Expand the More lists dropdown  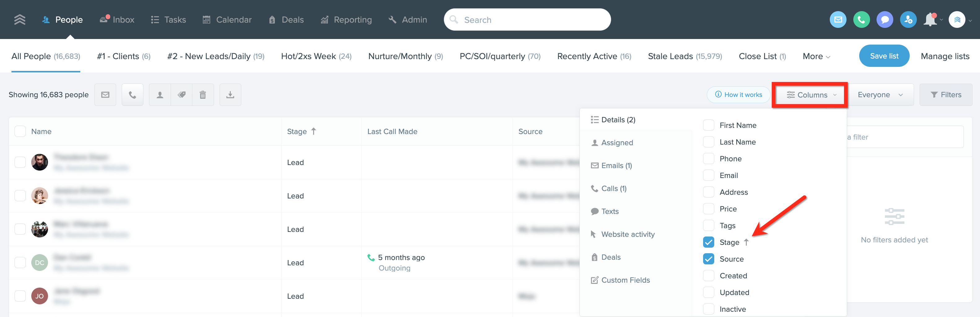click(x=816, y=56)
